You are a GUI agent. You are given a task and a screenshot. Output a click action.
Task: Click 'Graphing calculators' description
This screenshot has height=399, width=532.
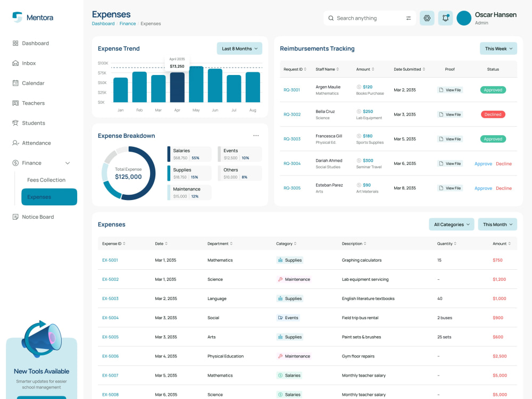tap(361, 260)
